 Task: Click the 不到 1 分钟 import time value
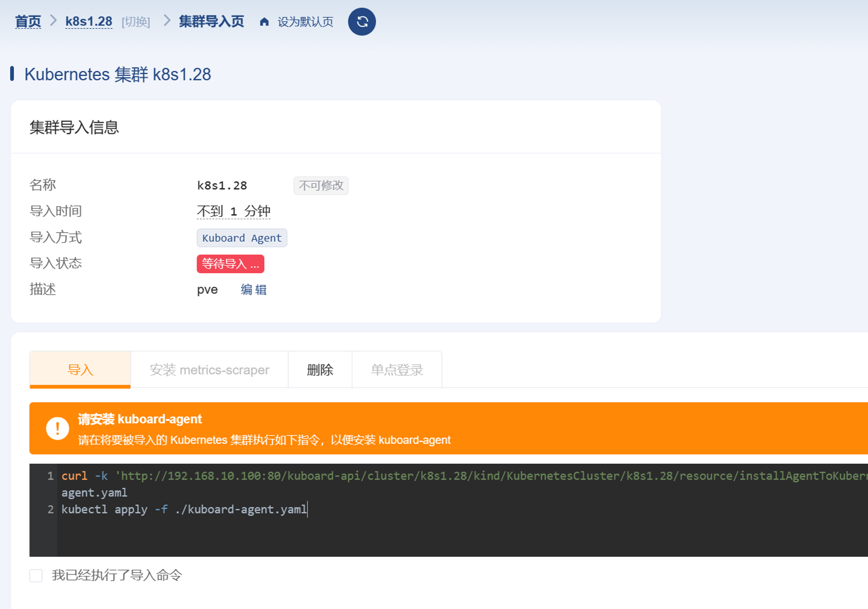point(233,211)
